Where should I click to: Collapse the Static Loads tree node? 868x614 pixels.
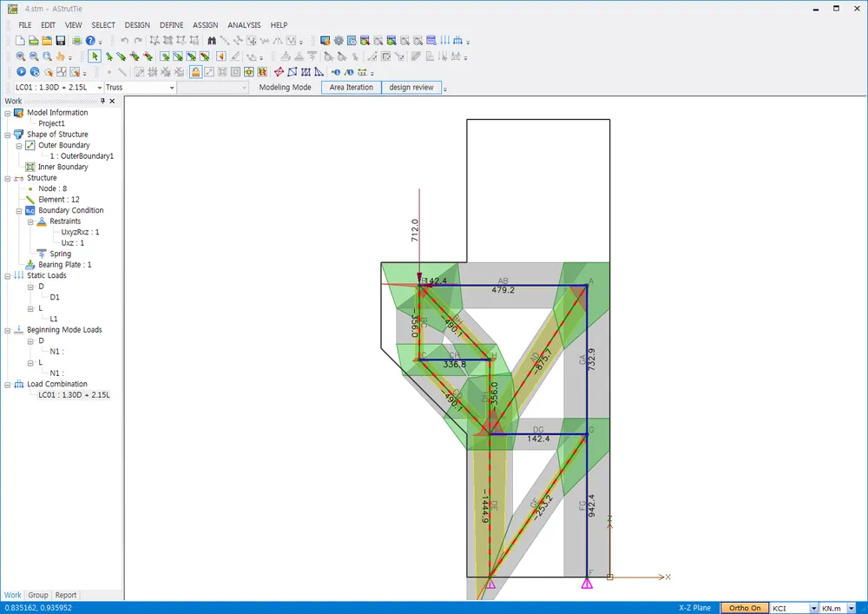coord(8,275)
